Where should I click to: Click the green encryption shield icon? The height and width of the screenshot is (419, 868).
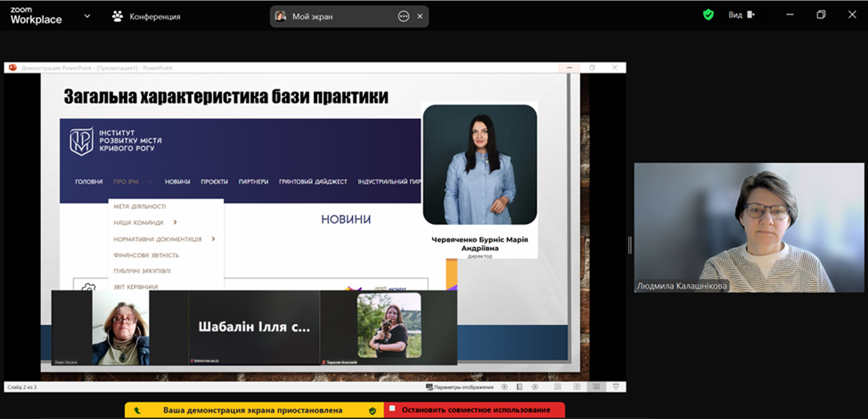pyautogui.click(x=708, y=15)
